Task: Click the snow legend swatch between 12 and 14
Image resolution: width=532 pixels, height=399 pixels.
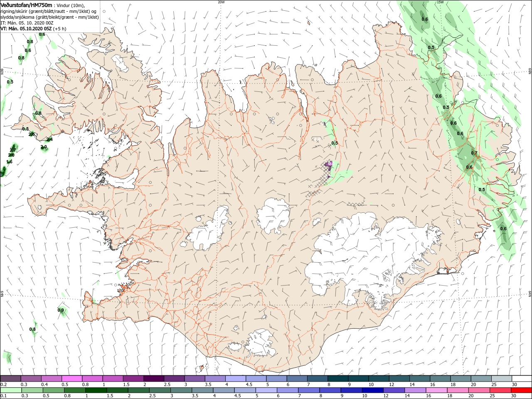Action: tap(399, 378)
